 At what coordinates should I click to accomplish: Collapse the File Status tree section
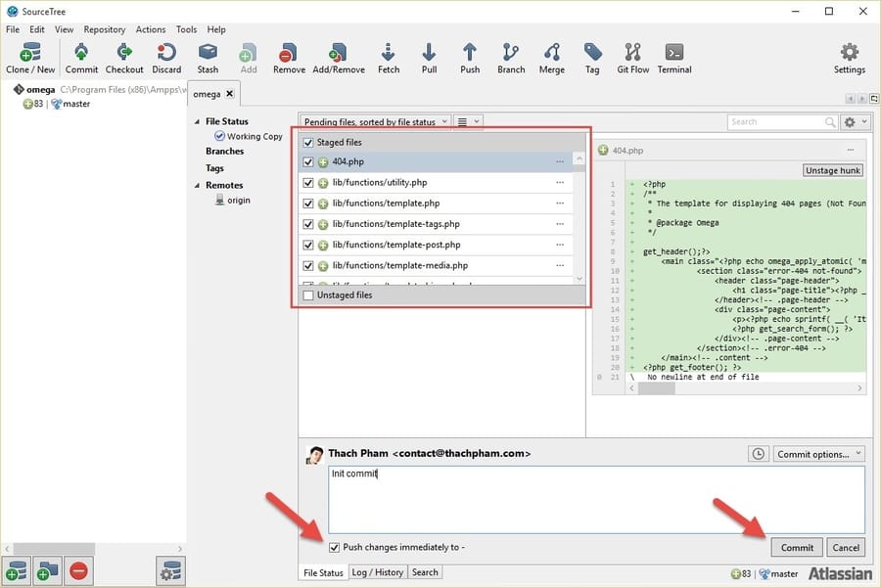pyautogui.click(x=197, y=121)
